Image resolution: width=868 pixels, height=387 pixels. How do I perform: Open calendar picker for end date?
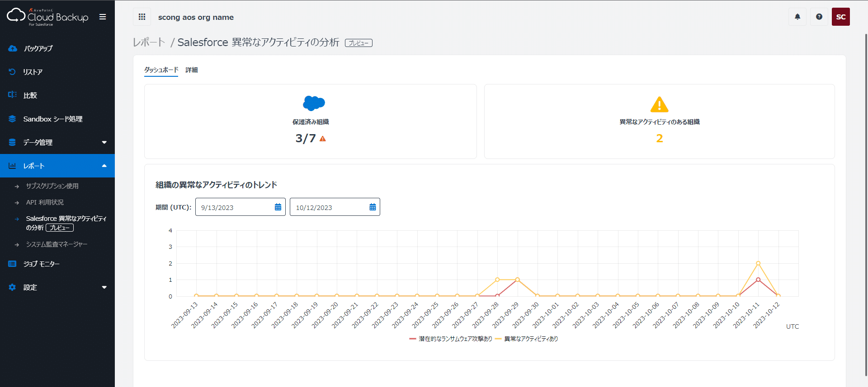[x=373, y=207]
